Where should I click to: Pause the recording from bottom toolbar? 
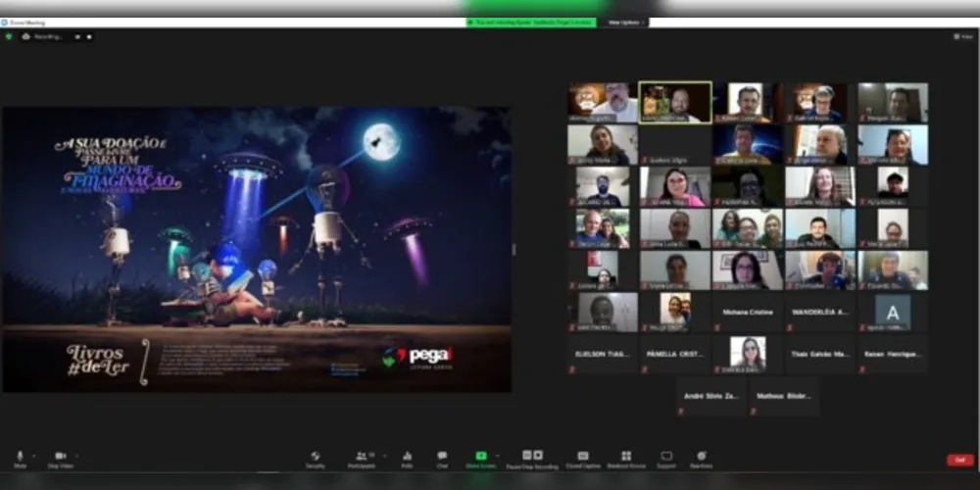pyautogui.click(x=527, y=455)
